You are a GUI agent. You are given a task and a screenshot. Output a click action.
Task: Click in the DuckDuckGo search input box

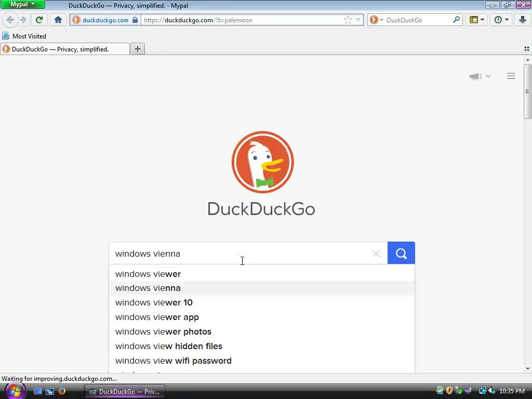(241, 254)
